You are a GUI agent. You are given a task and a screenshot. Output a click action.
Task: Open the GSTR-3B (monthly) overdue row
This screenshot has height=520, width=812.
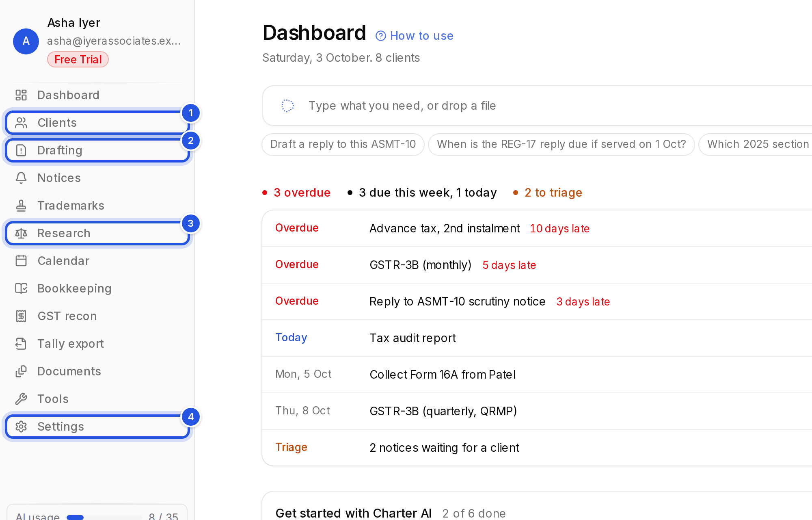(537, 265)
